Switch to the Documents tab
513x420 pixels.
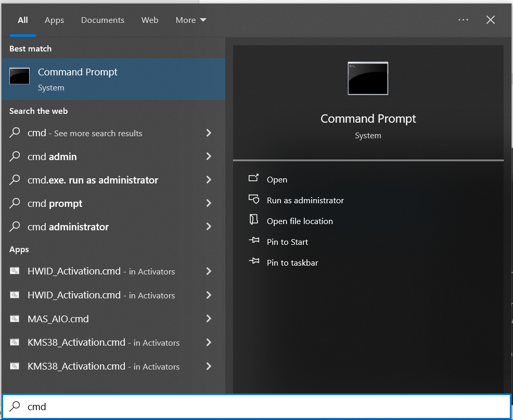102,20
